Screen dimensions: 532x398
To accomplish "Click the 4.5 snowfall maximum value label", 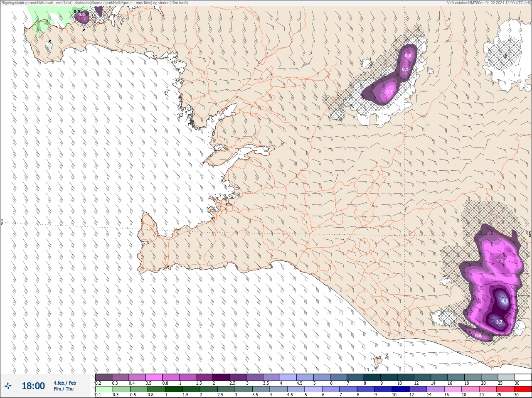I will click(x=505, y=300).
